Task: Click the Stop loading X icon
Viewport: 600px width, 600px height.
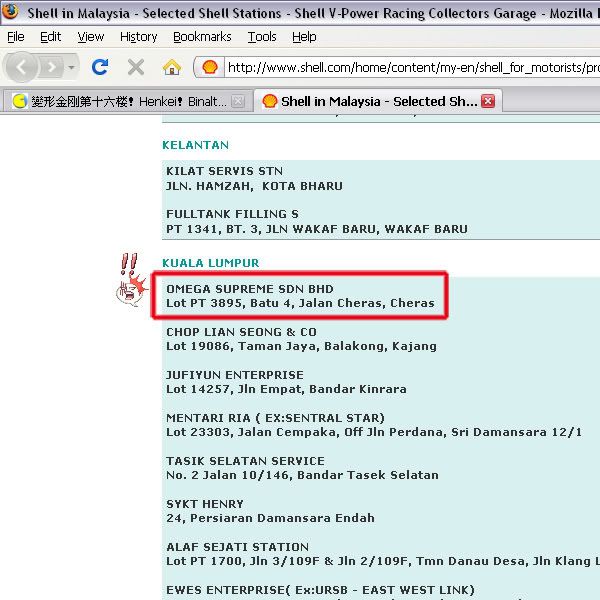Action: (136, 68)
